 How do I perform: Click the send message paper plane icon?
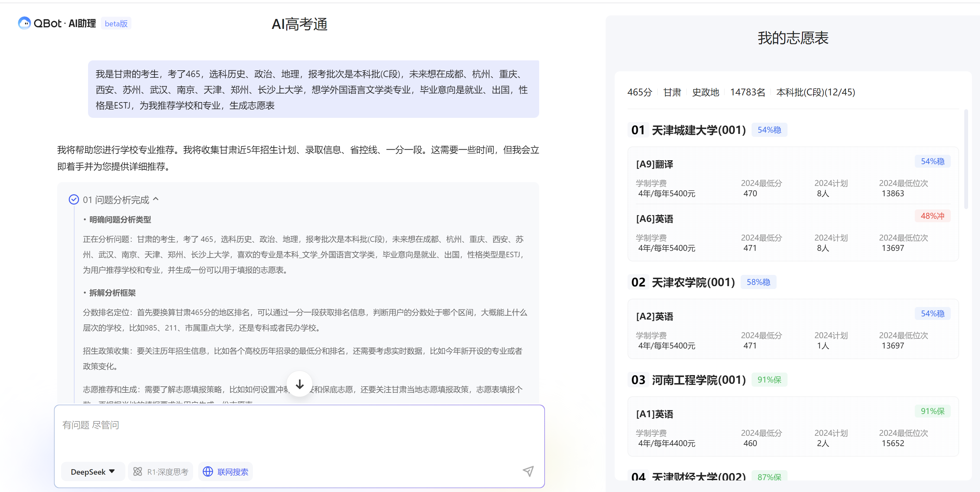click(528, 471)
